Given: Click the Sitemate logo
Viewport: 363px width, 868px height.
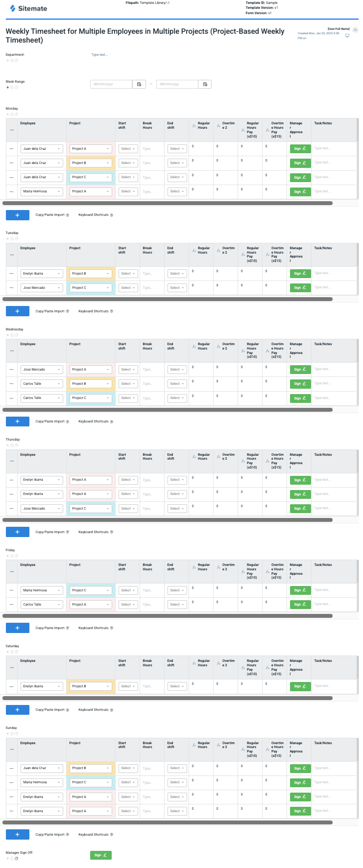Looking at the screenshot, I should pos(28,8).
